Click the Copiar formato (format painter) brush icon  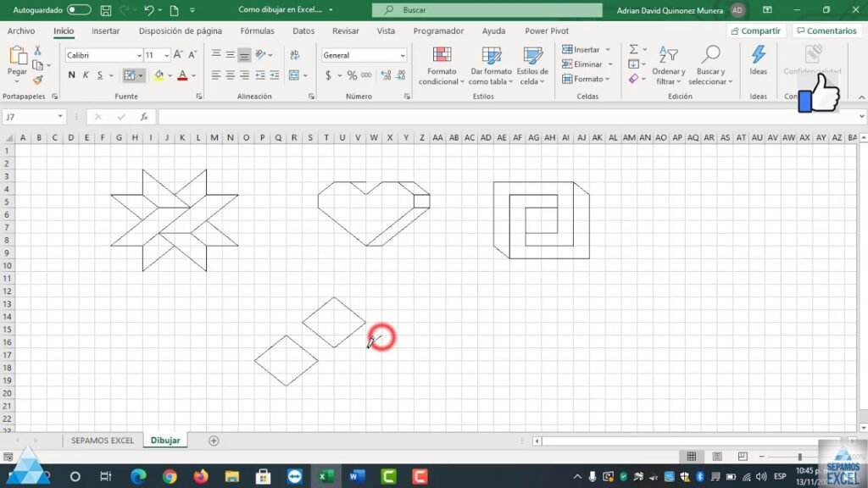point(37,80)
